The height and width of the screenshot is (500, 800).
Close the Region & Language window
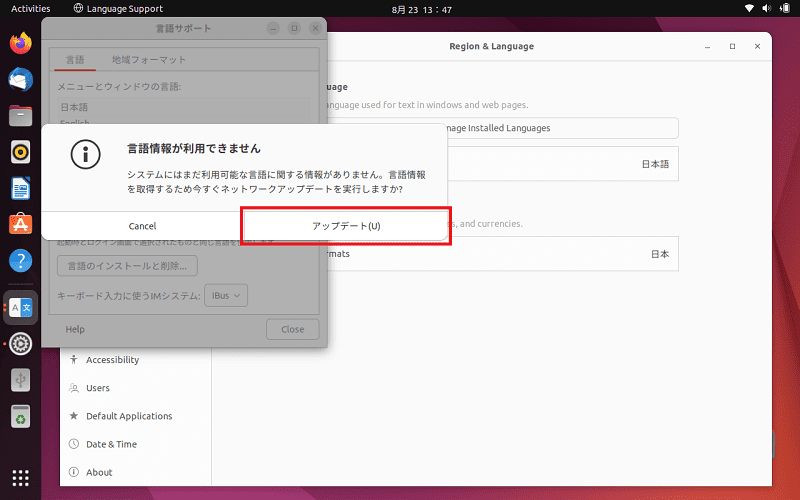click(x=758, y=46)
